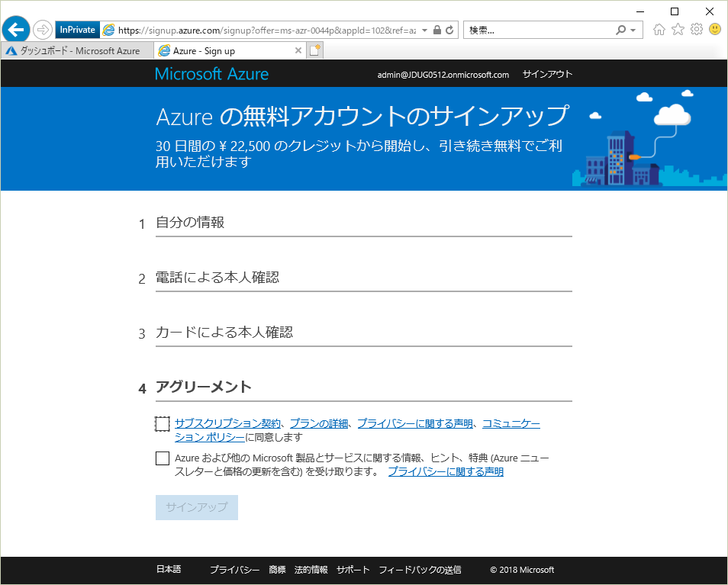Click the 検索 search input box

[539, 31]
